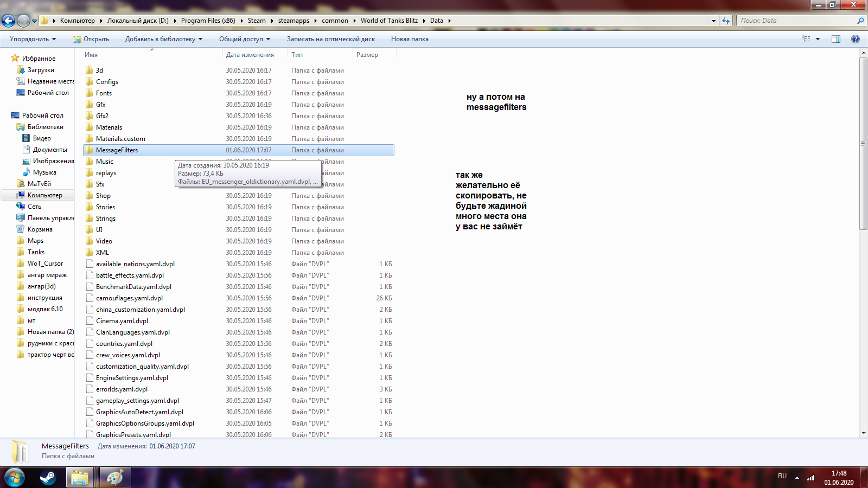Click World of Tanks Blitz breadcrumb

(389, 21)
